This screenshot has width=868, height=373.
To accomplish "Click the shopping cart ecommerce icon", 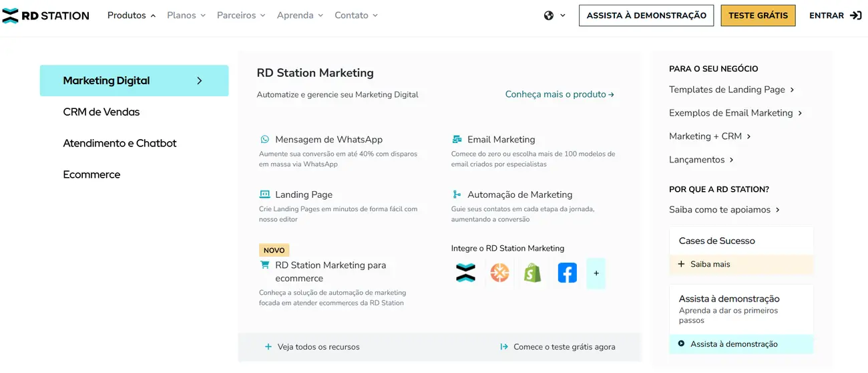I will [x=264, y=265].
